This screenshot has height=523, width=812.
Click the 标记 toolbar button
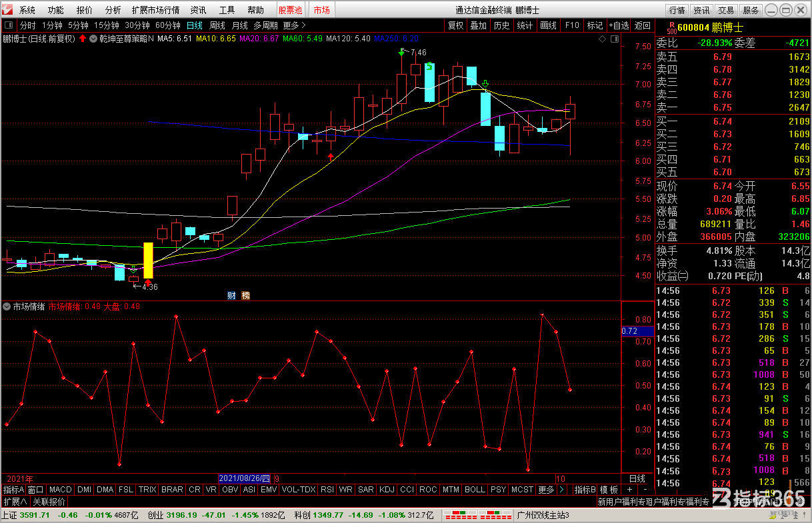595,25
